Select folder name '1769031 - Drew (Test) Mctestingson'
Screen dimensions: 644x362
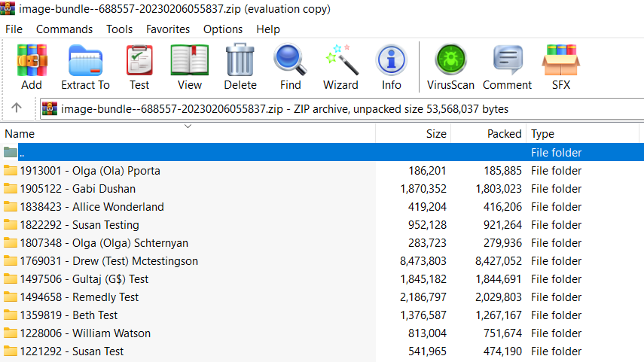tap(108, 261)
